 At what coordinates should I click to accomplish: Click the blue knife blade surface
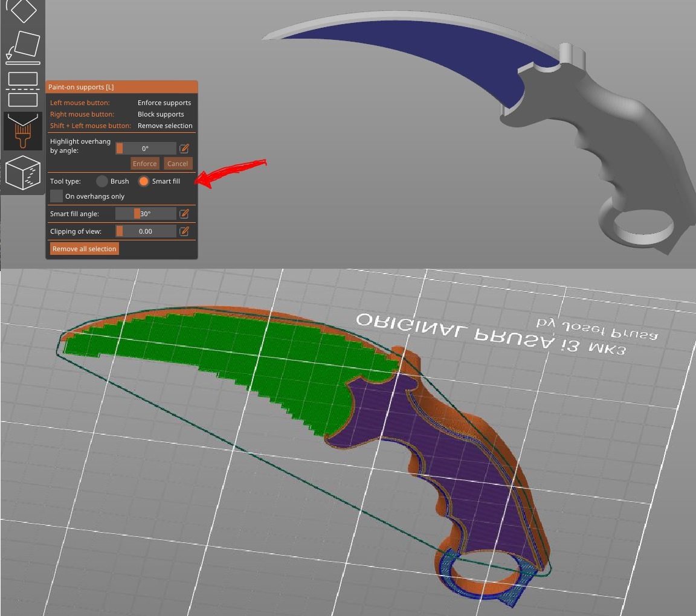click(423, 60)
